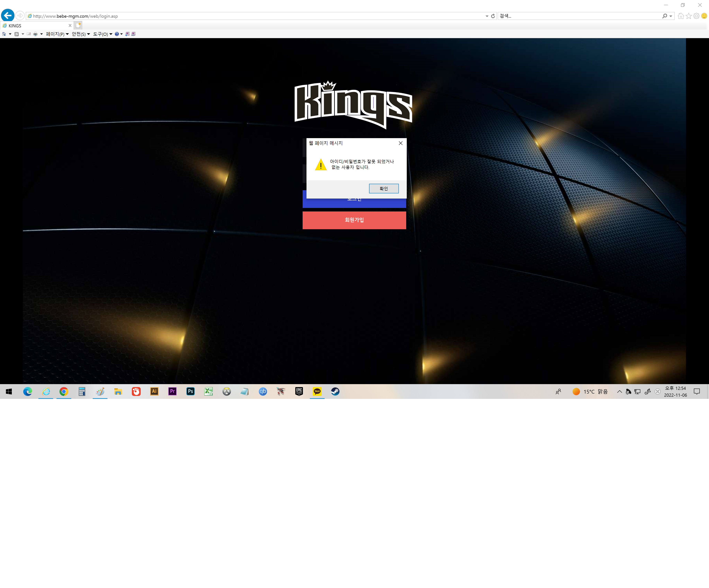709x588 pixels.
Task: Open the 안전(S) menu
Action: 81,34
